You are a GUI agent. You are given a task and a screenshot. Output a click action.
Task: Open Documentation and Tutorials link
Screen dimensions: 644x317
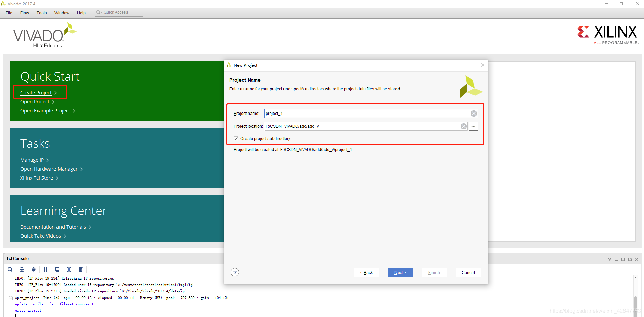(x=53, y=227)
